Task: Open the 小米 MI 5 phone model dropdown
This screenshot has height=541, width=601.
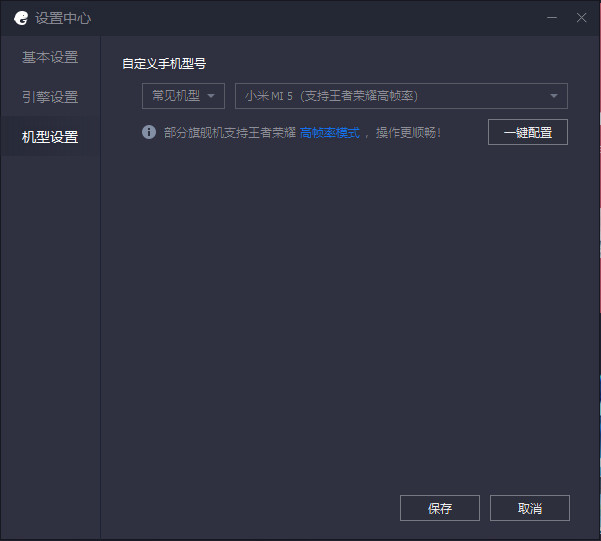Action: pos(401,96)
